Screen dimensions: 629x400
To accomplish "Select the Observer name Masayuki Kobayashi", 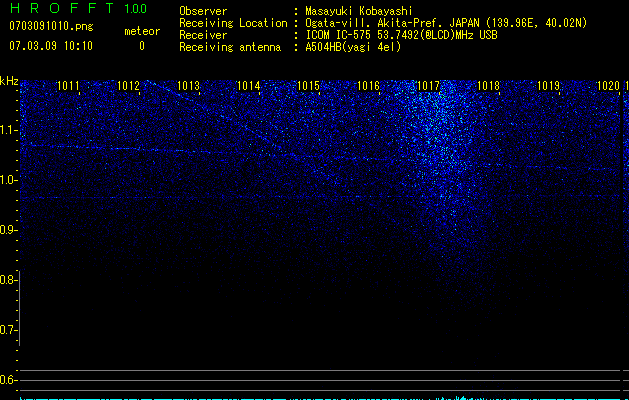I will (359, 11).
